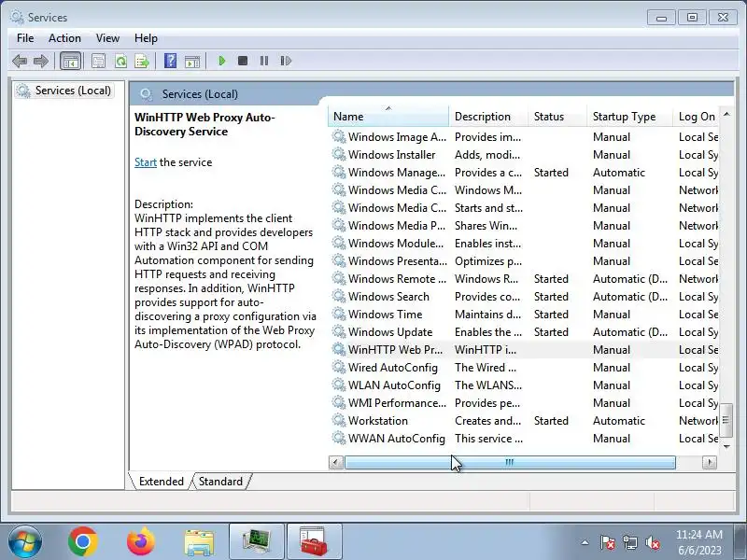Select the Windows Manage... service row
This screenshot has width=747, height=560.
pos(524,173)
